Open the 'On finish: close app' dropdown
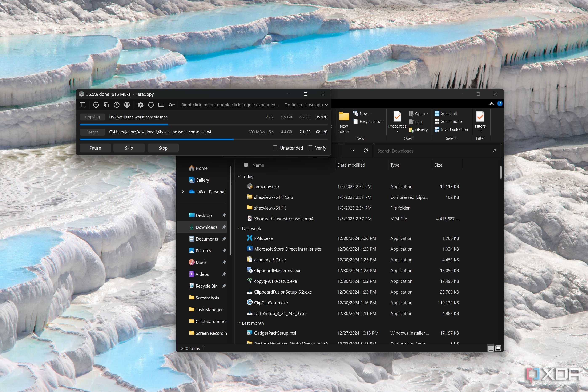The image size is (588, 392). [x=306, y=105]
